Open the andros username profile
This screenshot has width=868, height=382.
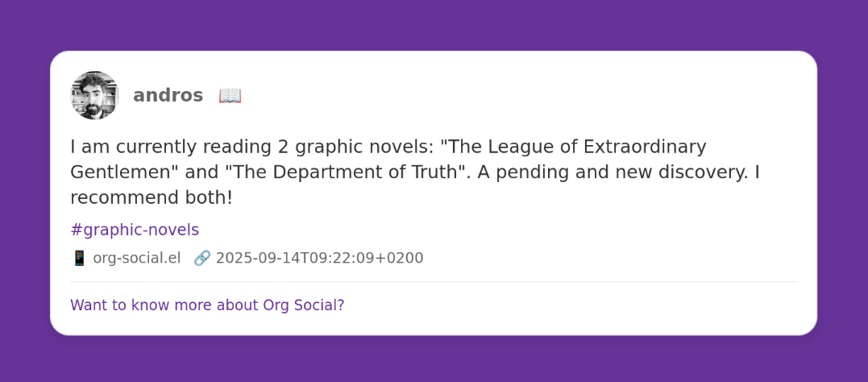pyautogui.click(x=168, y=95)
